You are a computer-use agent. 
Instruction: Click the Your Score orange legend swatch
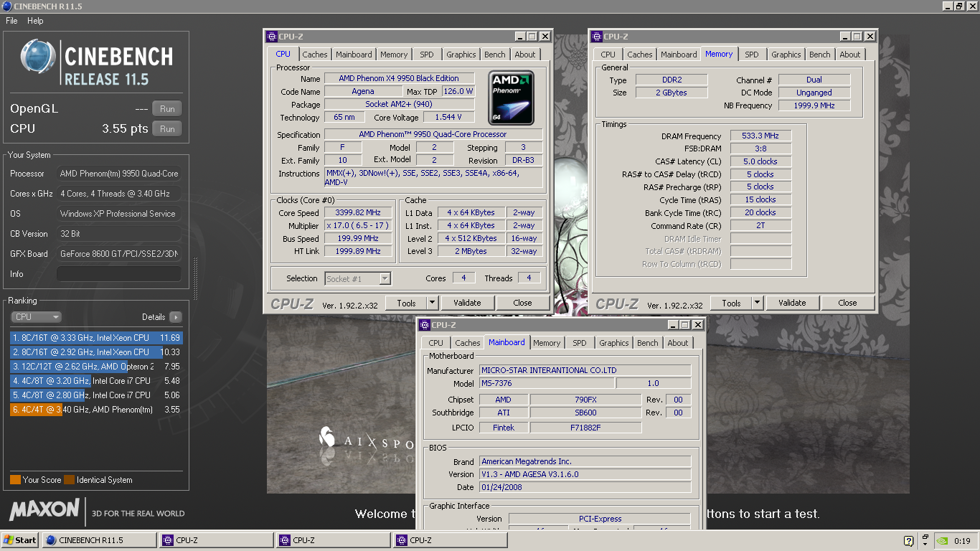15,480
